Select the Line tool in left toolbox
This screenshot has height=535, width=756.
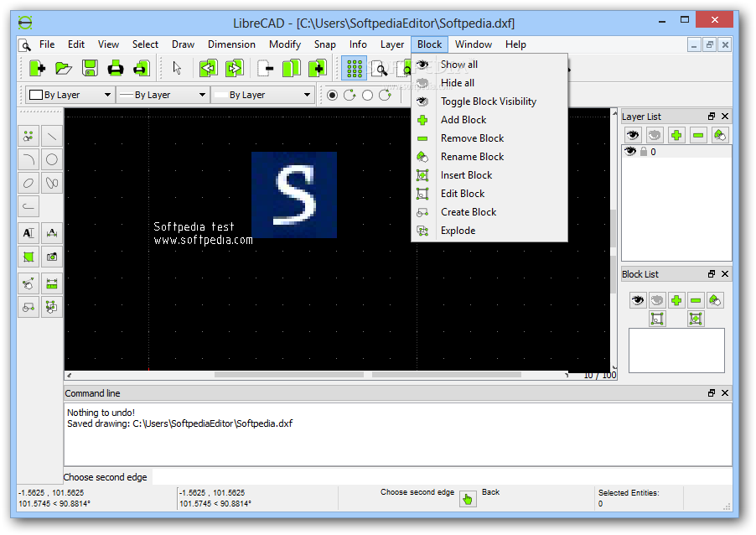(52, 137)
